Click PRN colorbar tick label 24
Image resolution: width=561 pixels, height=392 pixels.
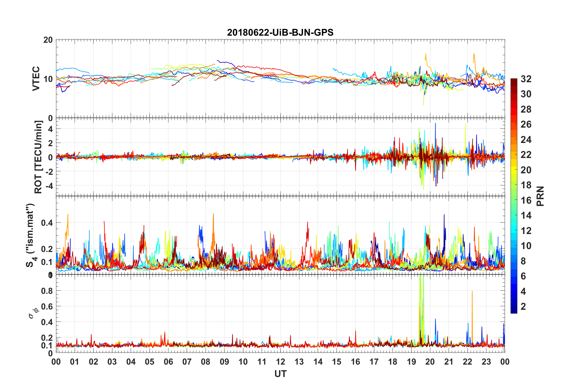(x=526, y=139)
